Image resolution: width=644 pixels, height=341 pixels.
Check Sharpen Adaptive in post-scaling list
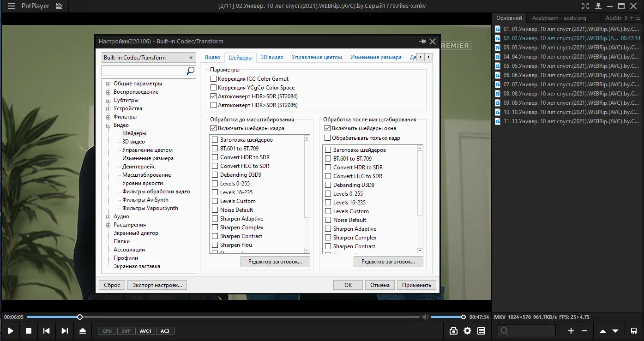click(328, 229)
